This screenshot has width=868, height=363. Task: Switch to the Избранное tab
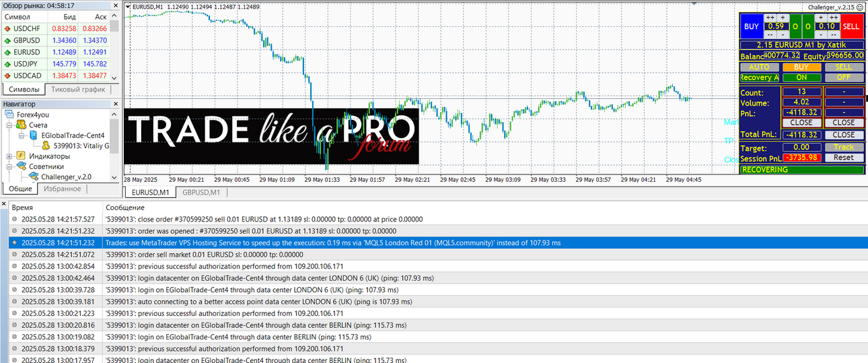click(x=63, y=189)
